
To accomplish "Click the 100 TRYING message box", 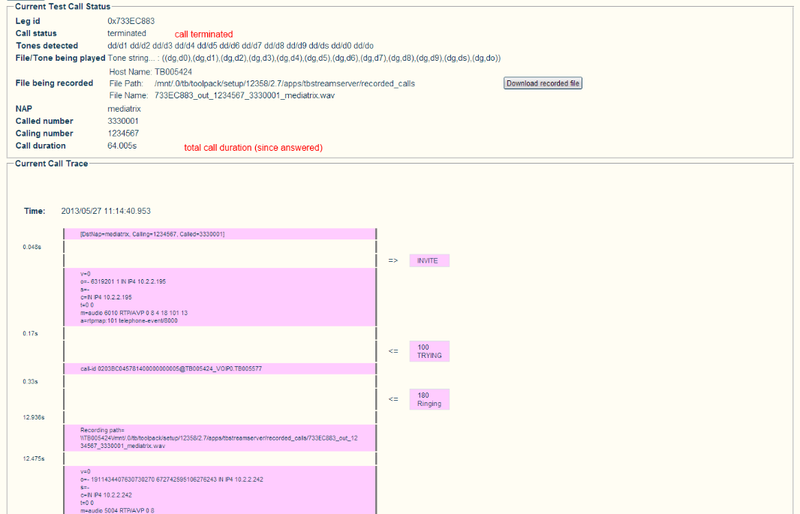I will point(429,351).
